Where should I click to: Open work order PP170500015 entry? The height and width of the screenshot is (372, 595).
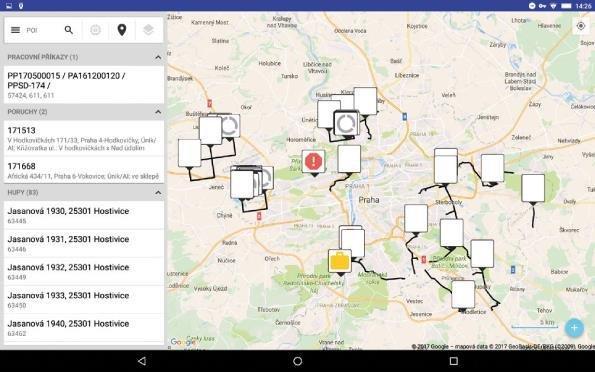pyautogui.click(x=84, y=85)
